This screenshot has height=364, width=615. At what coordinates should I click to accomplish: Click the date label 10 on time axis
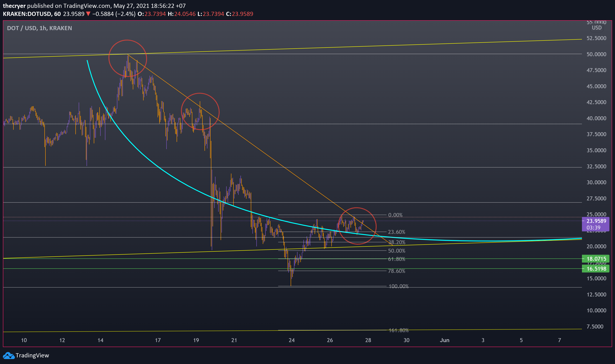point(24,340)
